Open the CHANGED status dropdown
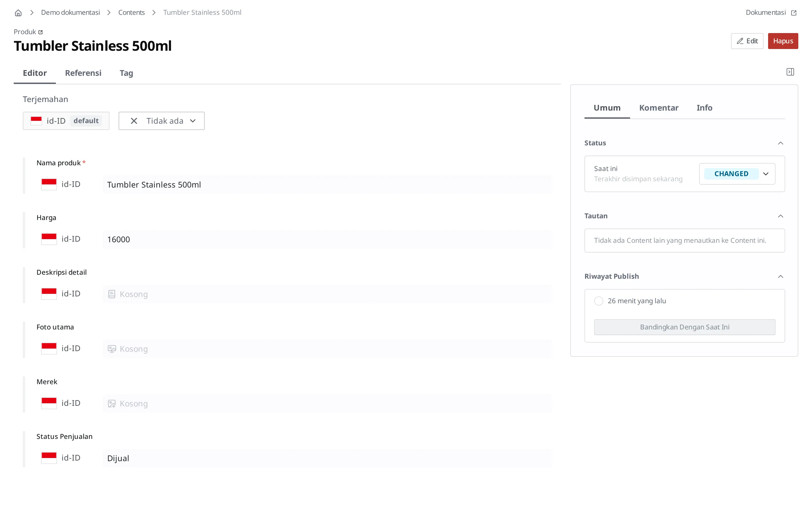The width and height of the screenshot is (812, 513). (x=737, y=174)
